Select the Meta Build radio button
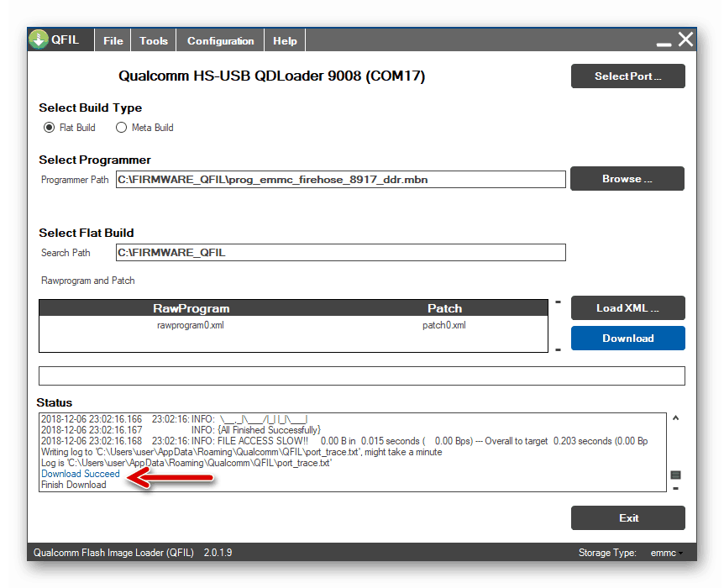 pos(121,128)
